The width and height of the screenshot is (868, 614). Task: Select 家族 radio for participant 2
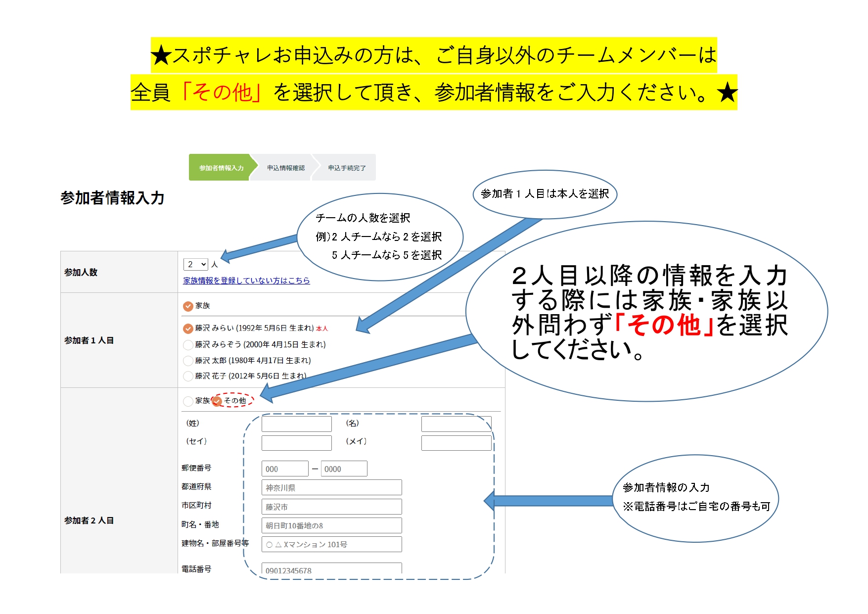click(188, 401)
